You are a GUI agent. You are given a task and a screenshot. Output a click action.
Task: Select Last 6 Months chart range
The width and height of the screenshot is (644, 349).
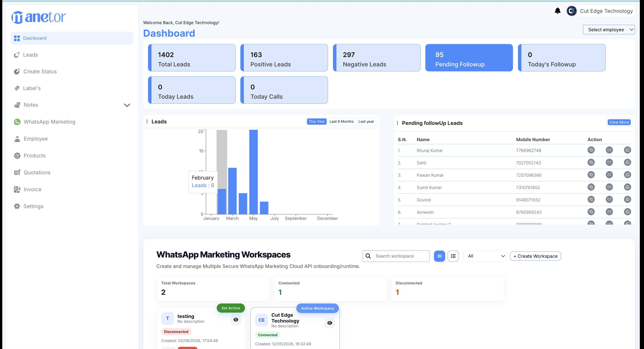pos(342,121)
